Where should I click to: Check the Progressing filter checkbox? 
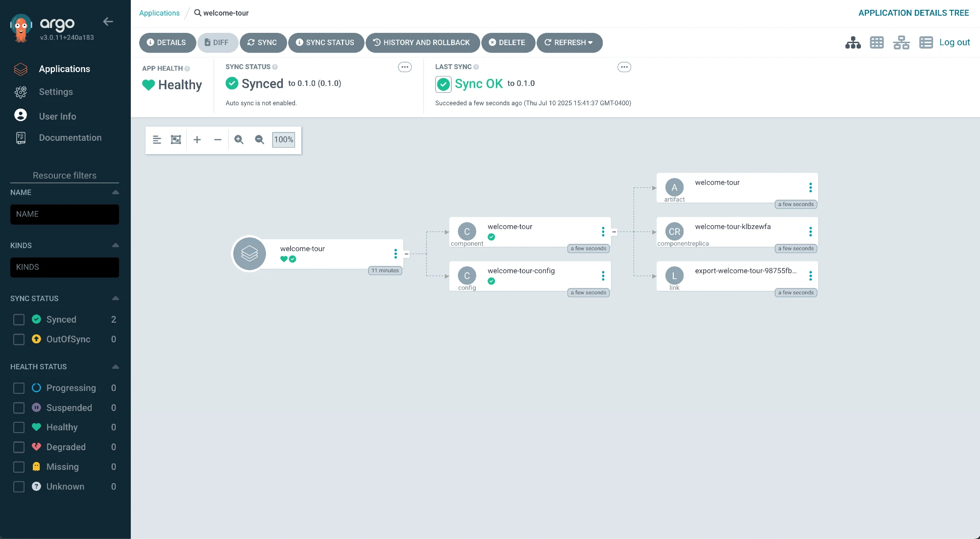click(19, 388)
